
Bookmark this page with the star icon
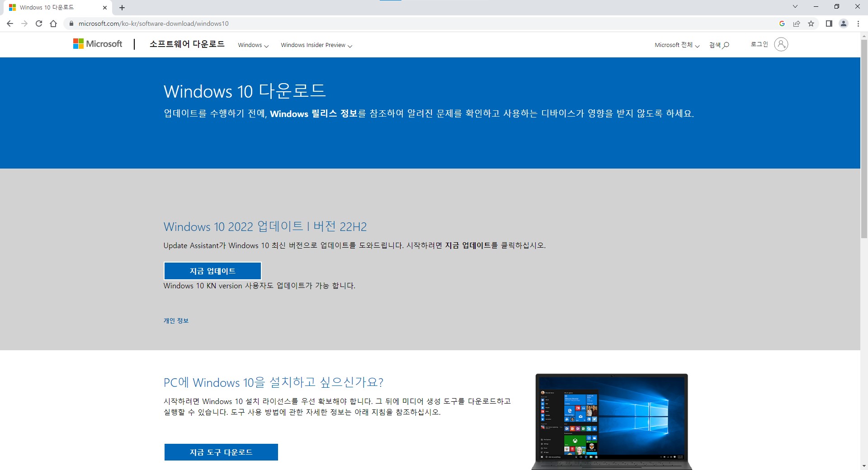[811, 23]
